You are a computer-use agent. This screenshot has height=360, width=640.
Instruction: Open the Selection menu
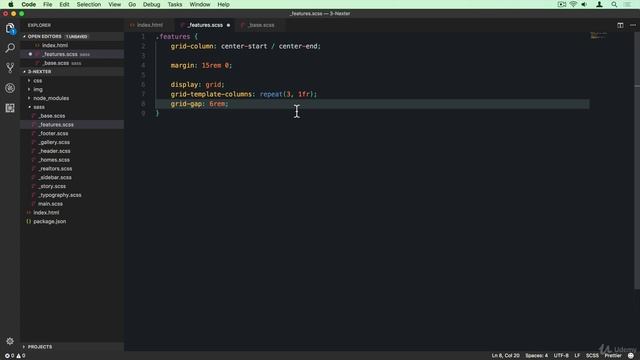(x=89, y=4)
